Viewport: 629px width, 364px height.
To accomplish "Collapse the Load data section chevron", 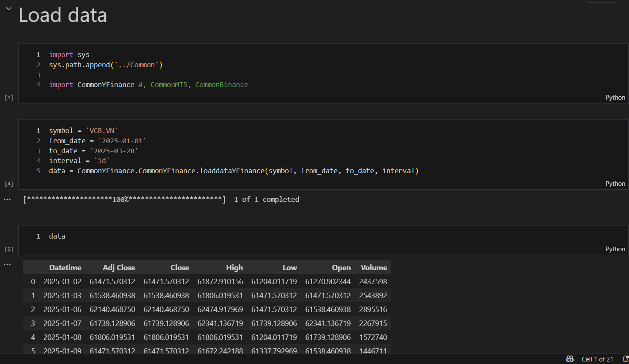I will tap(8, 8).
